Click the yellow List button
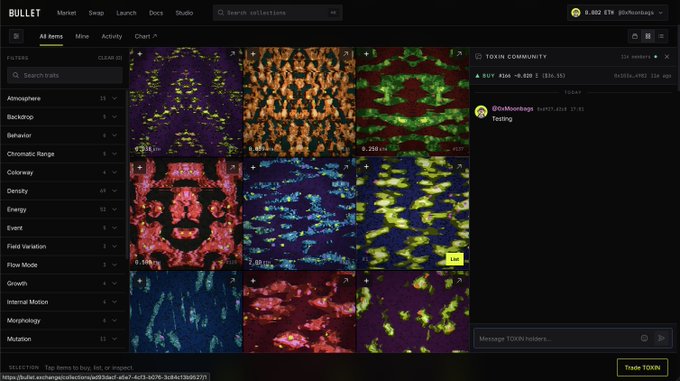This screenshot has height=381, width=680. (x=454, y=259)
